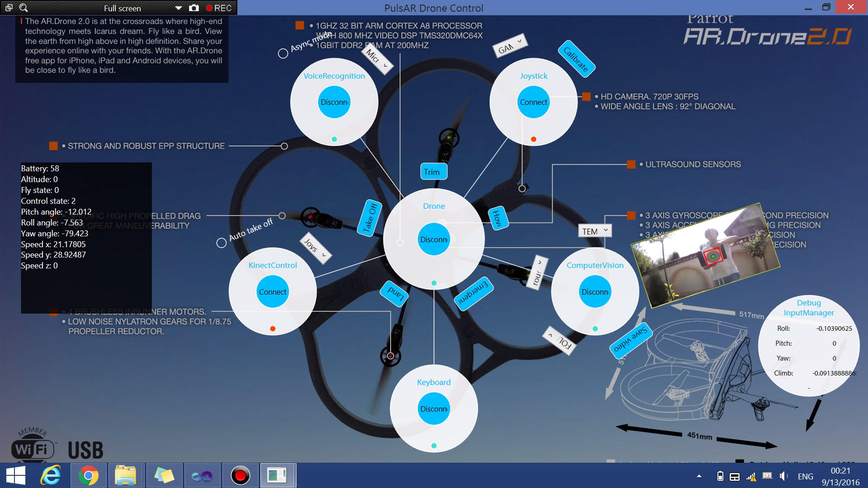This screenshot has width=868, height=488.
Task: Click the orange marker beside ULTRASOUND SENSORS
Action: [631, 164]
